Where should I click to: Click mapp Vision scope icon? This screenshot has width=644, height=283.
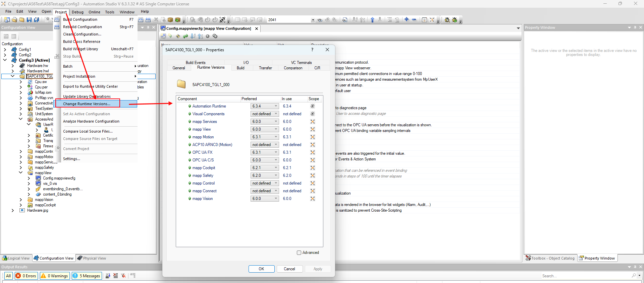coord(313,199)
